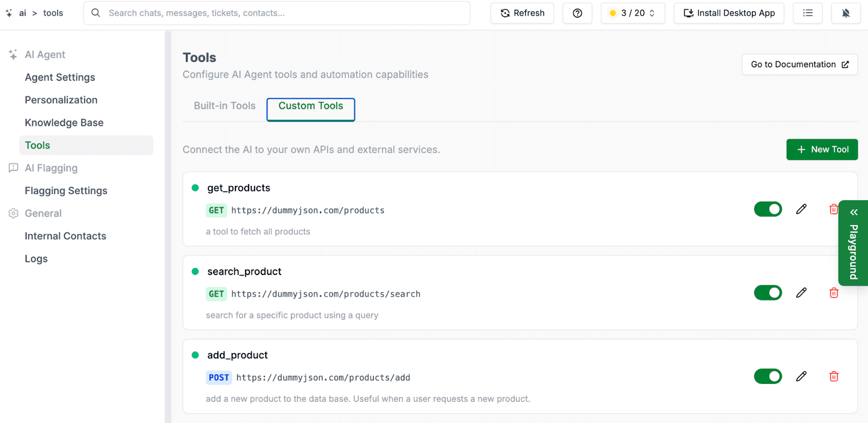Open the 3 / 20 status dropdown
Viewport: 868px width, 423px height.
pyautogui.click(x=633, y=13)
